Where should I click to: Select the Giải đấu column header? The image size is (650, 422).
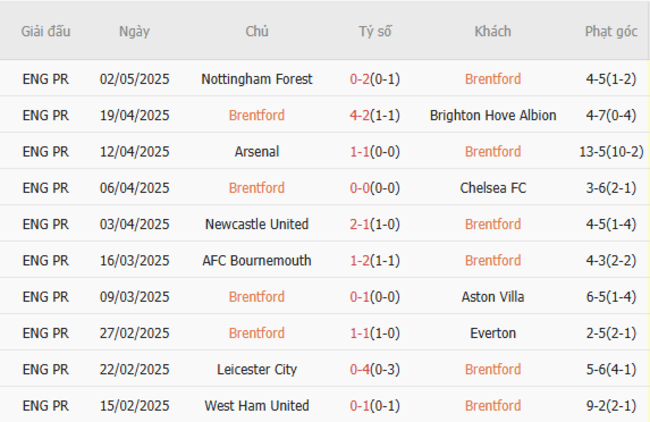coord(46,31)
